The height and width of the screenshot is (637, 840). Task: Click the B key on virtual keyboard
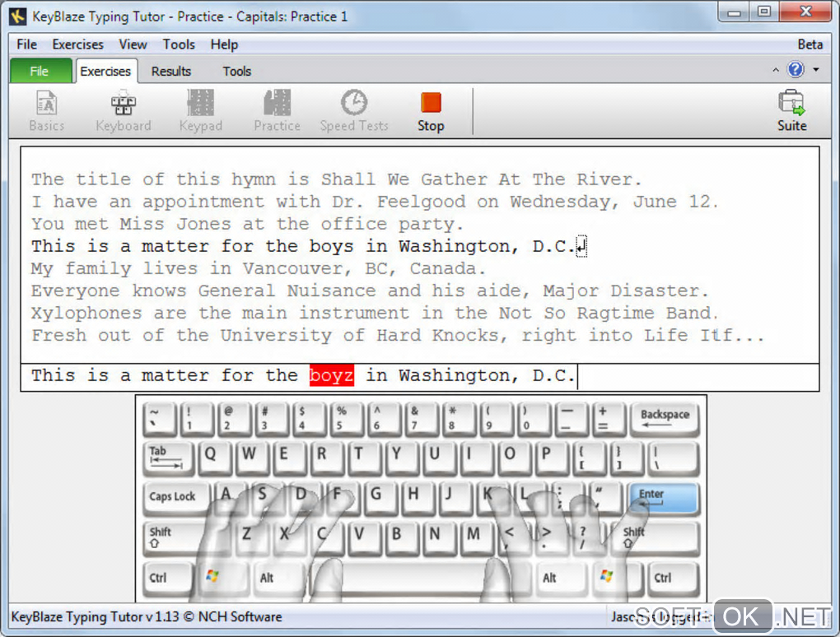tap(402, 537)
